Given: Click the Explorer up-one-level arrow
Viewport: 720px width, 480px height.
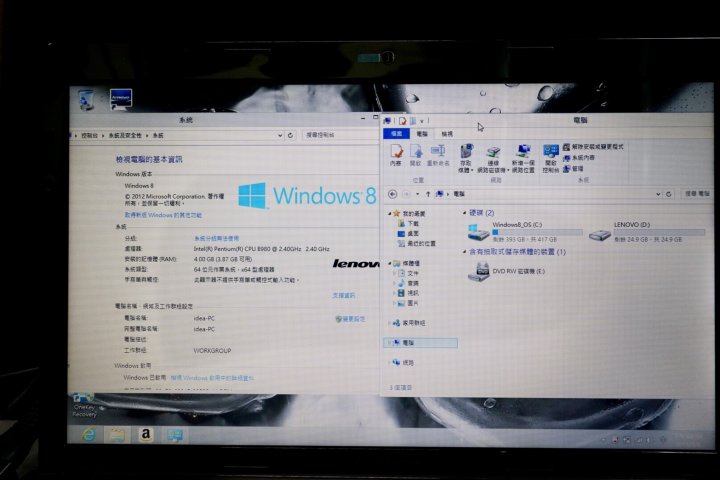Looking at the screenshot, I should [428, 194].
